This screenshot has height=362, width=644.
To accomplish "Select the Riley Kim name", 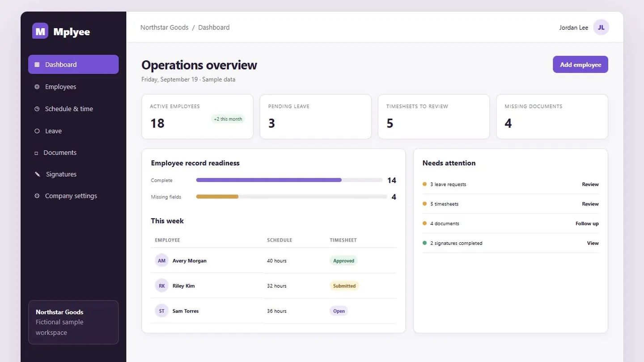I will (184, 286).
